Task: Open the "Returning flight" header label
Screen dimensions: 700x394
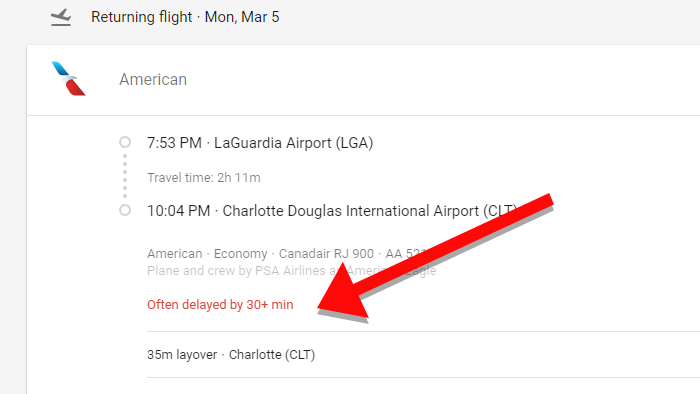Action: coord(142,17)
